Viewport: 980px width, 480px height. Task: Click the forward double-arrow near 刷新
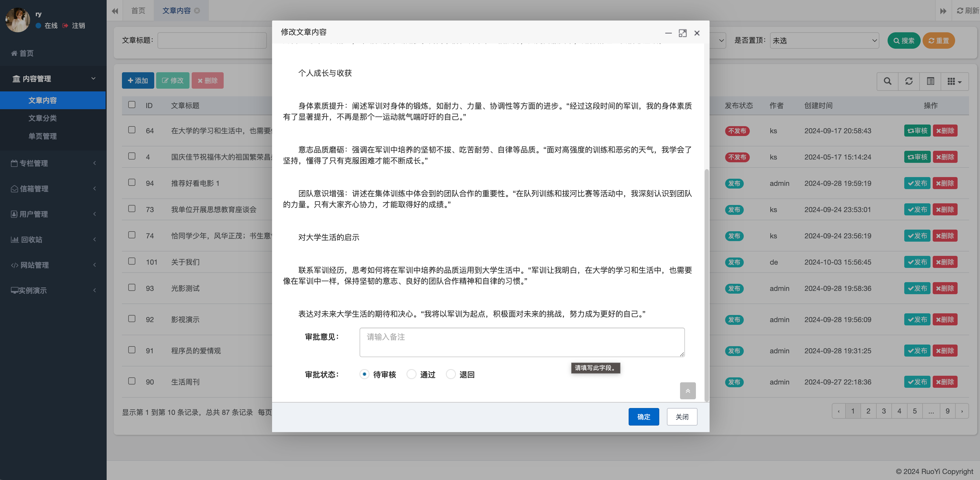[943, 11]
